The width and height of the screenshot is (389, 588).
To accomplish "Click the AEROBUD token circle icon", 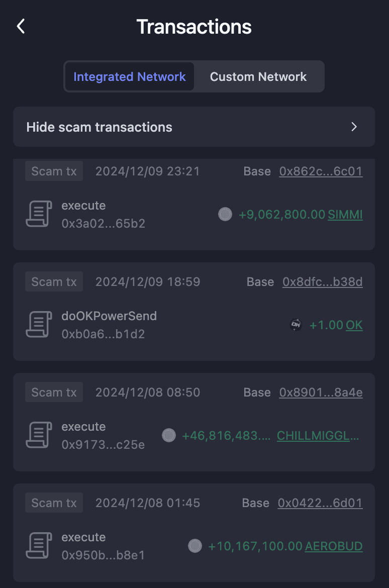I will (195, 546).
